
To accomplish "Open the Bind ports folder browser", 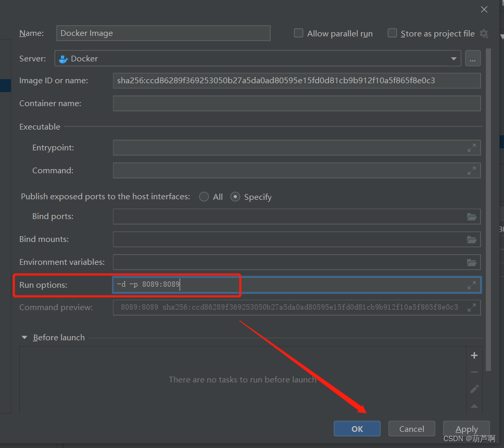I will 472,216.
